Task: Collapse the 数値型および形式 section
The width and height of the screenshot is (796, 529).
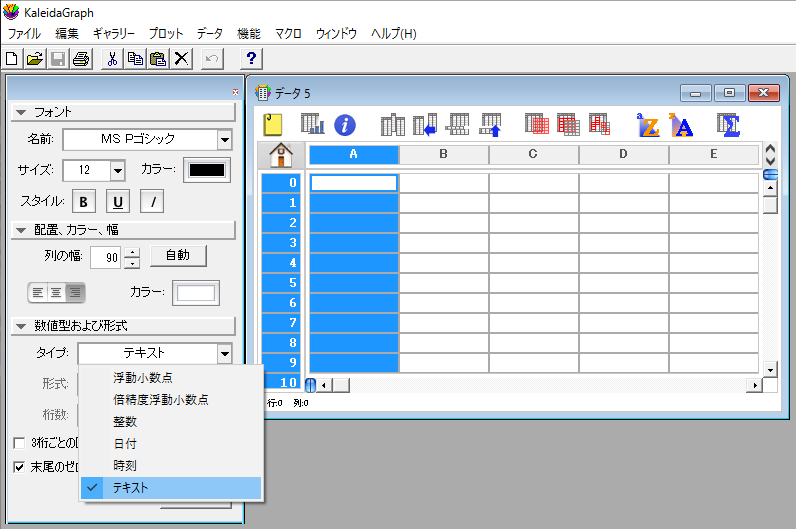Action: [21, 326]
